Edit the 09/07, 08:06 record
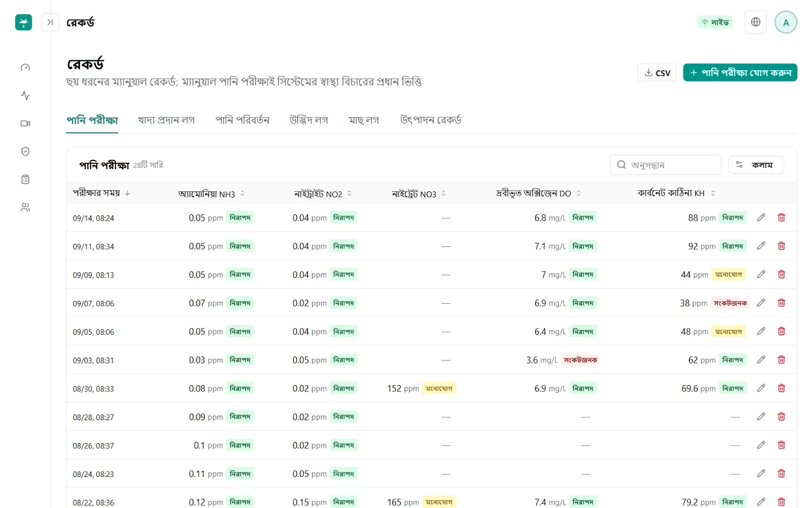Viewport: 812px width, 508px height. pyautogui.click(x=761, y=303)
